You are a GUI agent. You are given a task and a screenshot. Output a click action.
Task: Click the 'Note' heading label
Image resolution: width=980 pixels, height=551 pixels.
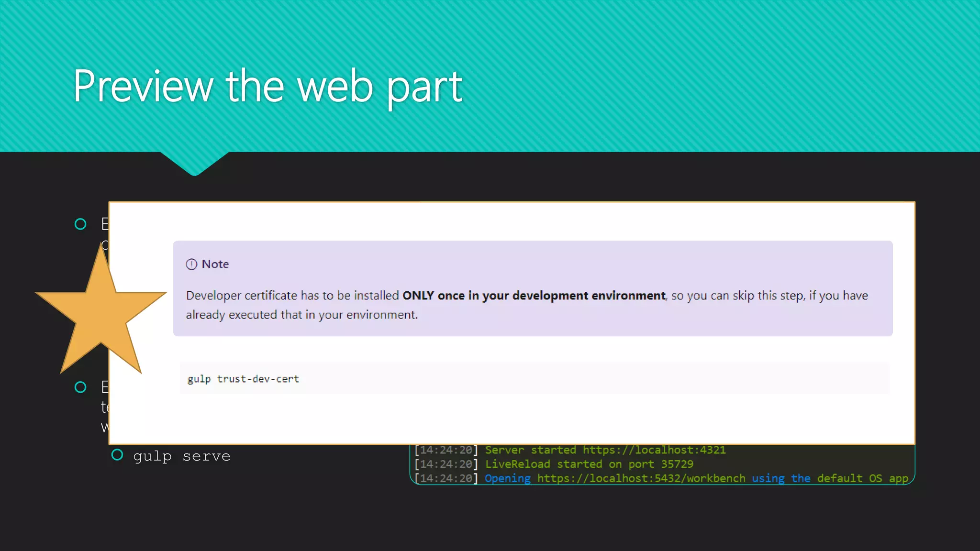click(x=215, y=264)
